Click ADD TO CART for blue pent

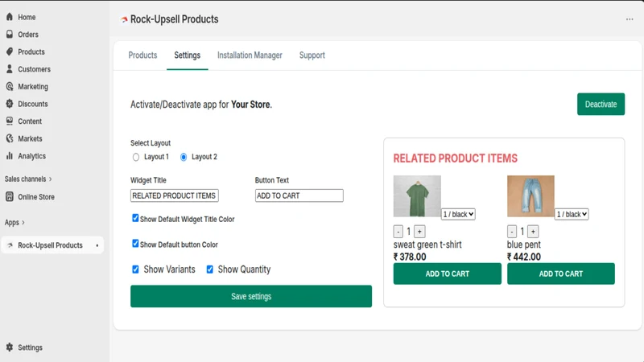pos(560,274)
